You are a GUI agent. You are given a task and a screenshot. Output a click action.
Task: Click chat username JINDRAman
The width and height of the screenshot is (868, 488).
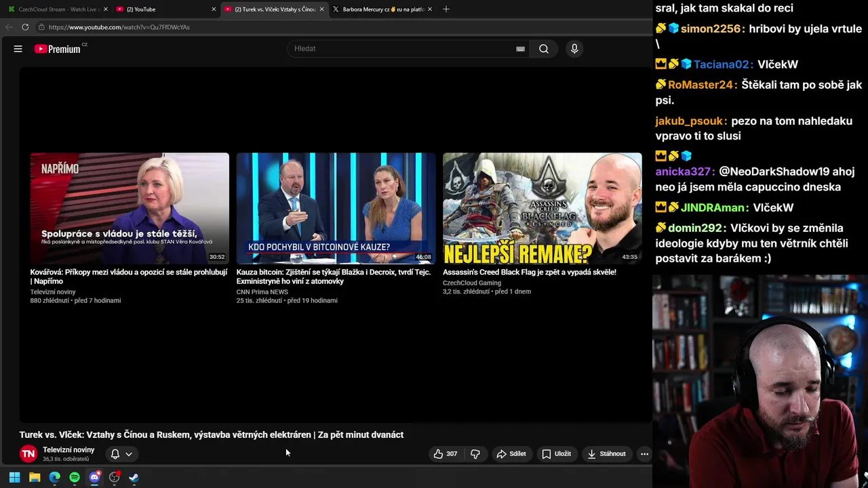point(713,207)
